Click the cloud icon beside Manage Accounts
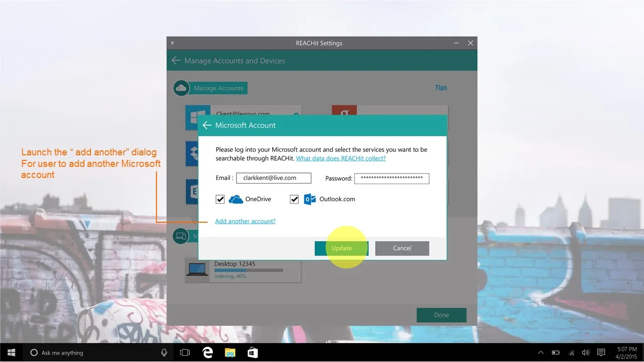The height and width of the screenshot is (362, 644). click(x=181, y=88)
